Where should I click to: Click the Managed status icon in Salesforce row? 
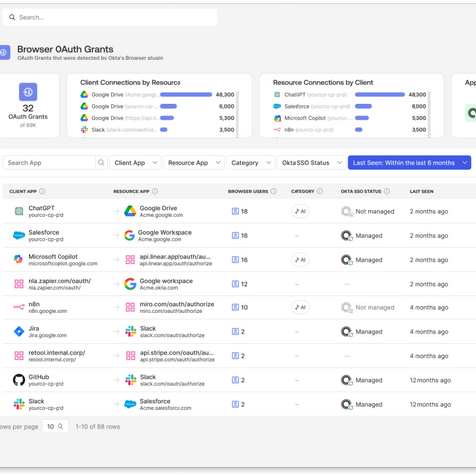[347, 236]
